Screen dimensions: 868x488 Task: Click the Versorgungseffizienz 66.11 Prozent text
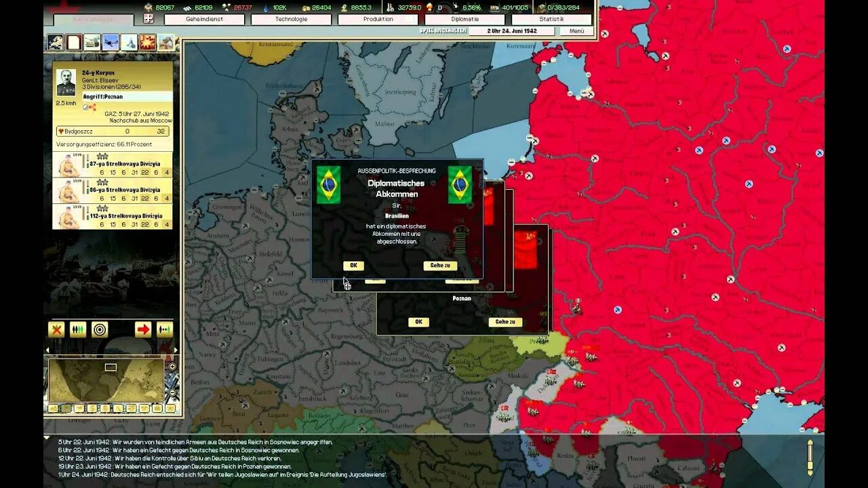[104, 144]
